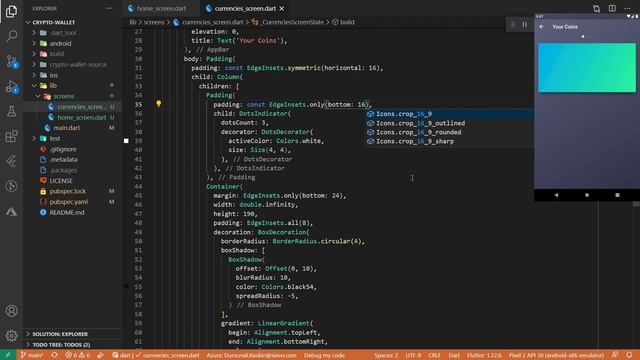Open LICENSE file in file tree

(61, 180)
